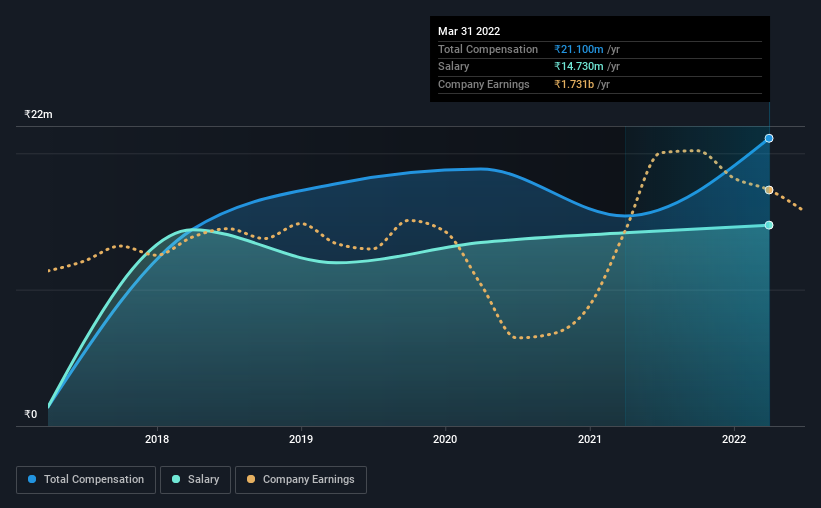This screenshot has width=821, height=508.
Task: Click the blue Total Compensation data point marker
Action: pyautogui.click(x=769, y=138)
